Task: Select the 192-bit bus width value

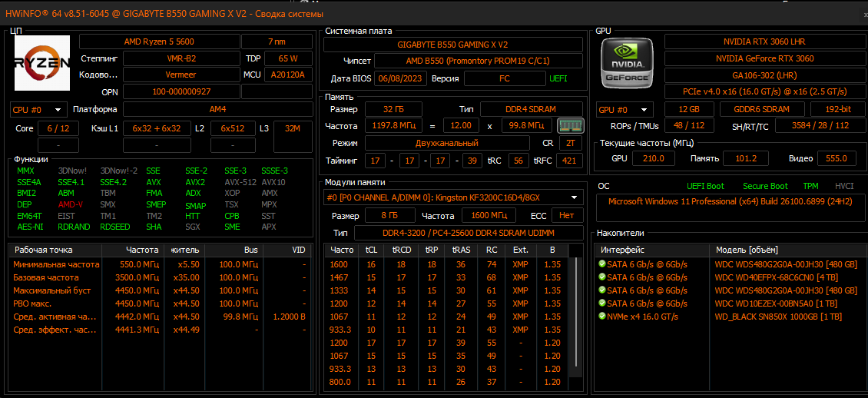Action: (837, 109)
